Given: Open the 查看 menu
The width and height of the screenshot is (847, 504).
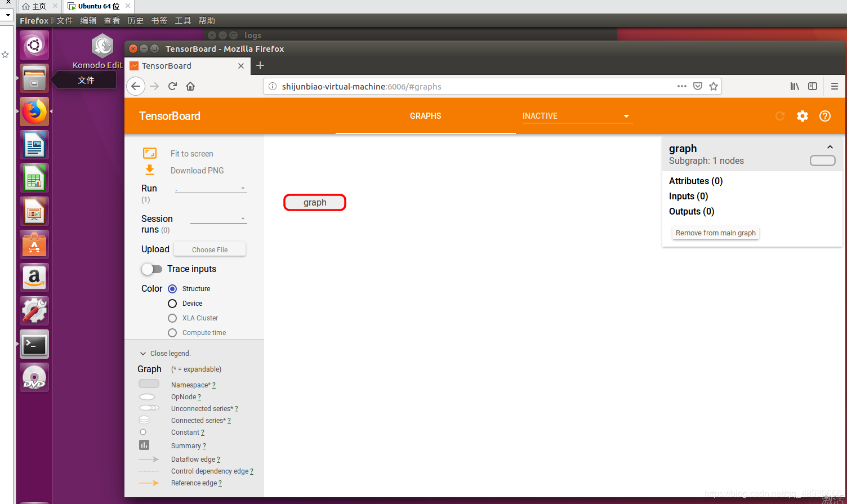Looking at the screenshot, I should pyautogui.click(x=112, y=21).
